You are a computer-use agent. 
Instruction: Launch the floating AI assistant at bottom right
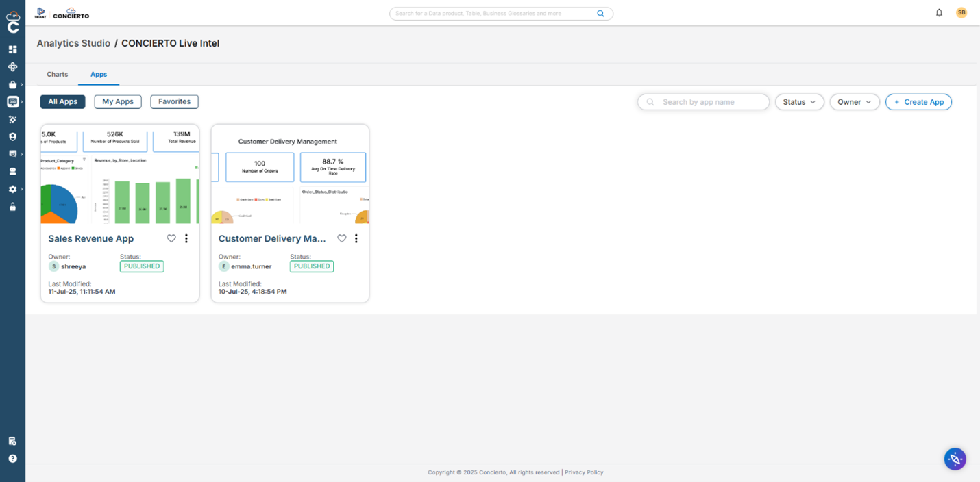tap(955, 459)
